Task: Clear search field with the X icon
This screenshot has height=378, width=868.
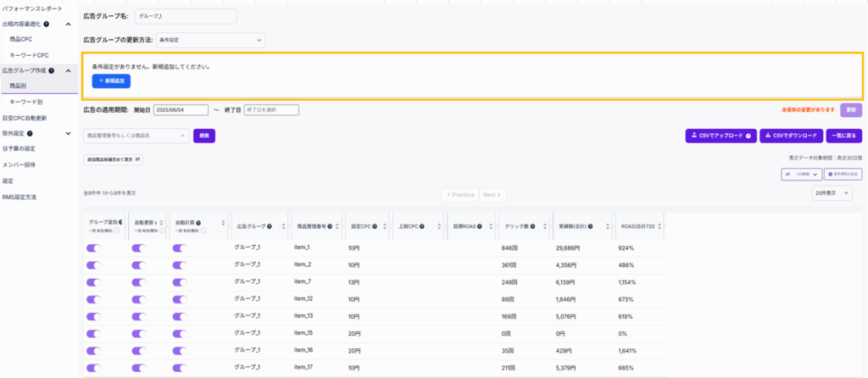Action: click(x=183, y=136)
